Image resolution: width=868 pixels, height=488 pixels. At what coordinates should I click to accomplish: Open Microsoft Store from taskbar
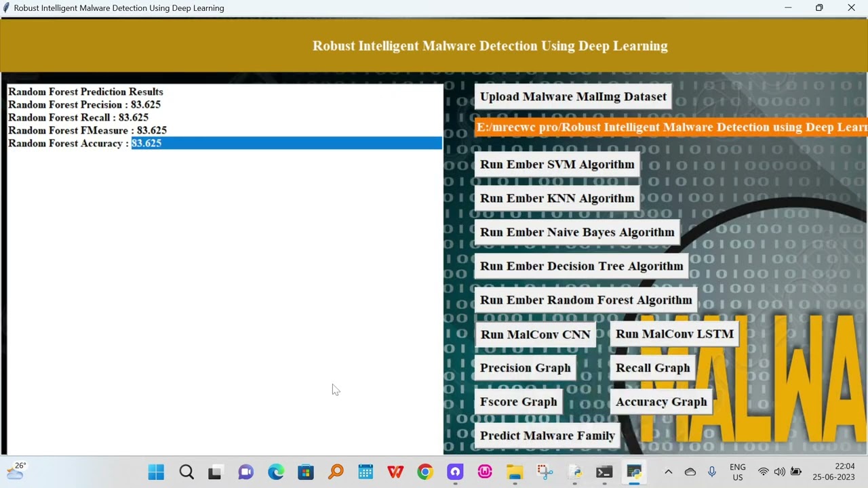306,472
